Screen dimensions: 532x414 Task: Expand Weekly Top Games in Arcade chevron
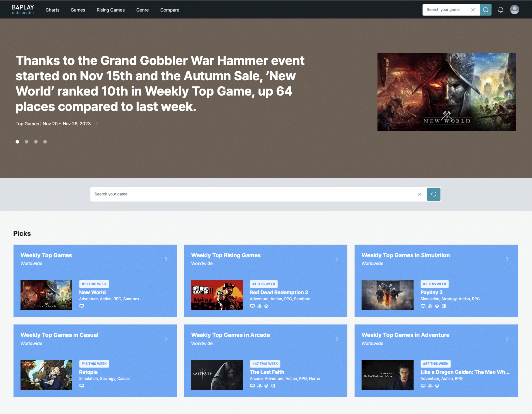pos(337,339)
